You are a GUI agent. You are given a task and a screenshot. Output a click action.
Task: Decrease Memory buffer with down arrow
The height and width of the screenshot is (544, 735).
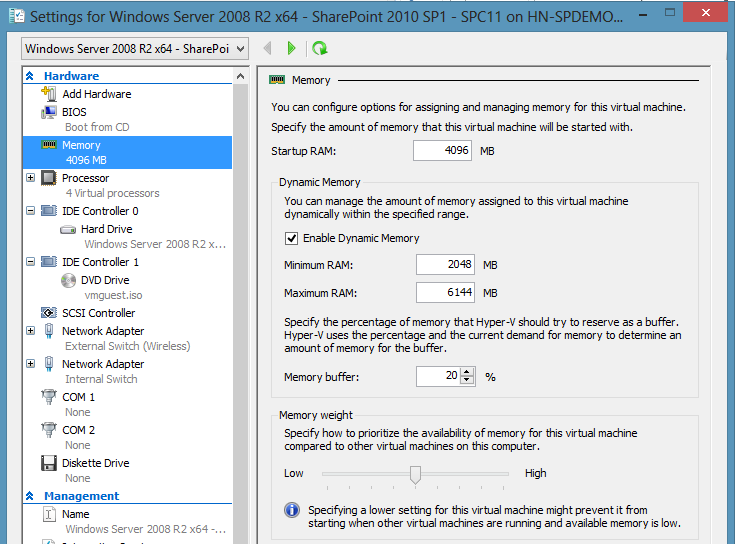(467, 380)
